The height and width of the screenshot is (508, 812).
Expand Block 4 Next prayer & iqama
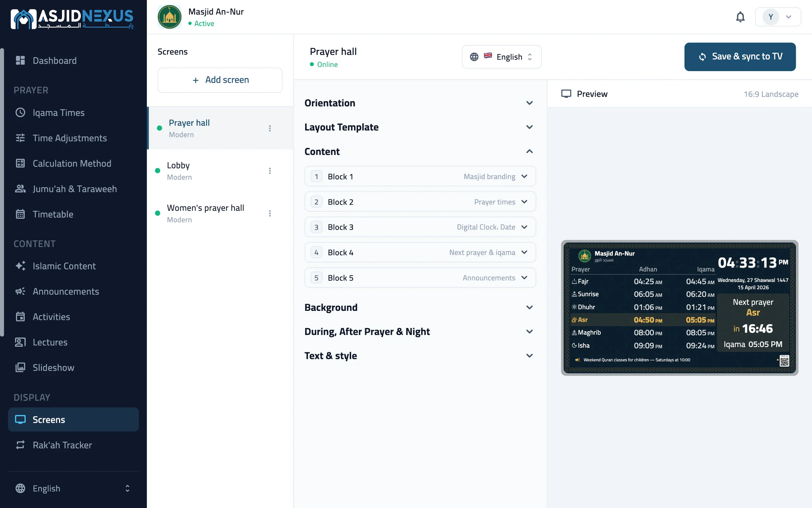click(x=420, y=252)
